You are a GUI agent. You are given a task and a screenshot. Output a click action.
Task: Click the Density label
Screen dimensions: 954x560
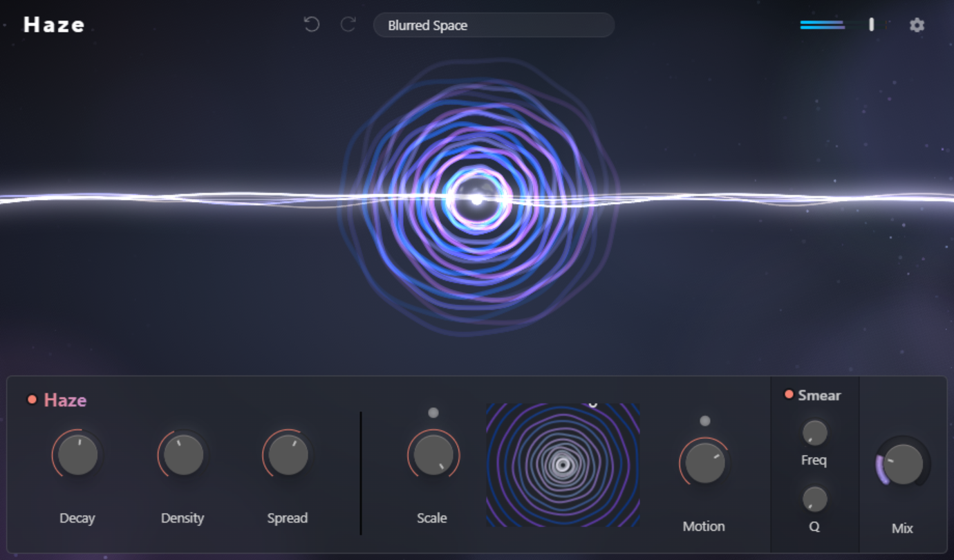pyautogui.click(x=183, y=518)
